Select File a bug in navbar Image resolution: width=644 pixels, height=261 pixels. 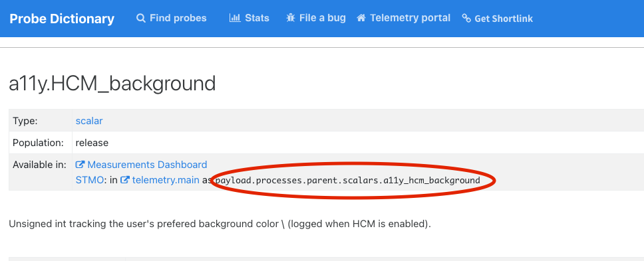pos(316,18)
